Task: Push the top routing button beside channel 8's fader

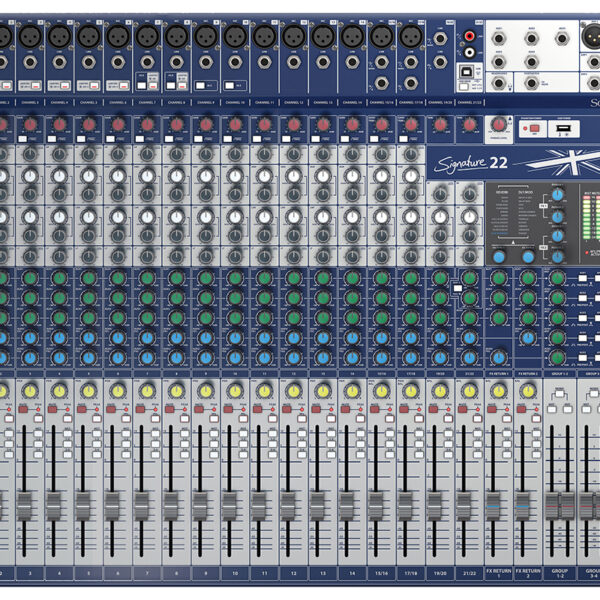Action: point(184,434)
